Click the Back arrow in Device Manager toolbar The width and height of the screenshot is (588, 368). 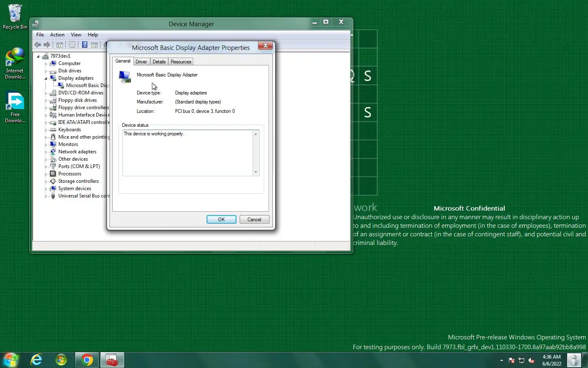coord(38,45)
